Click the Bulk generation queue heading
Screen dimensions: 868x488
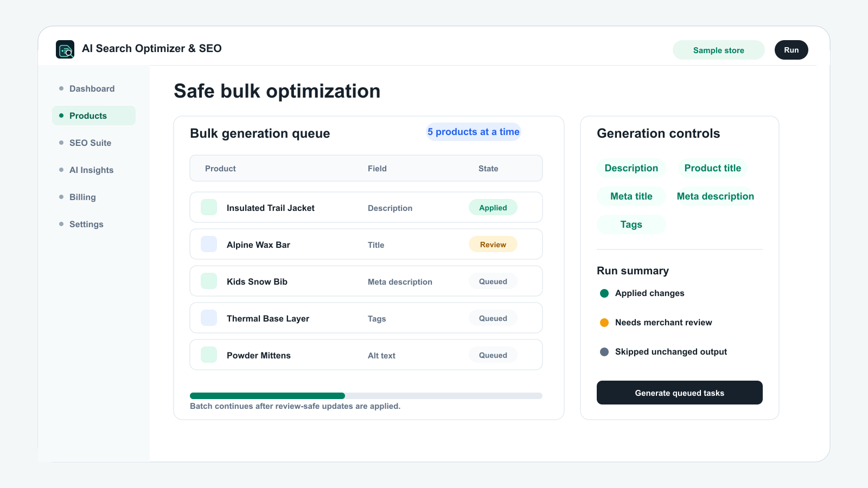[x=260, y=133]
